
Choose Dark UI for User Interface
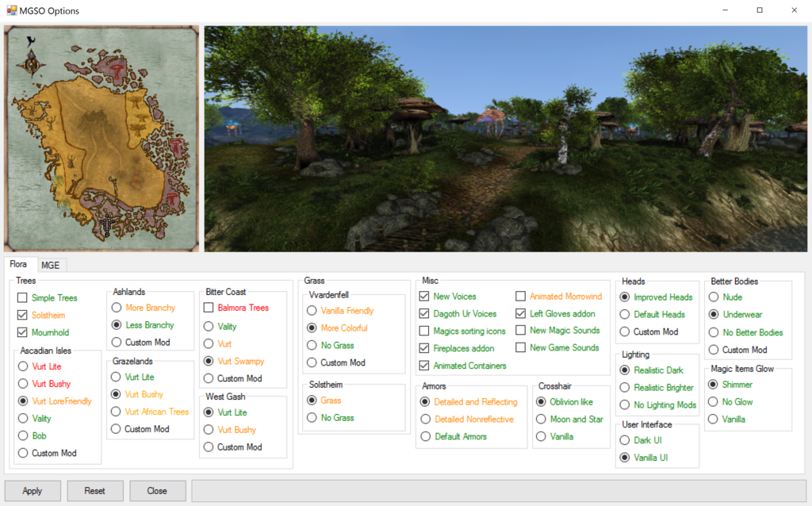pos(625,440)
